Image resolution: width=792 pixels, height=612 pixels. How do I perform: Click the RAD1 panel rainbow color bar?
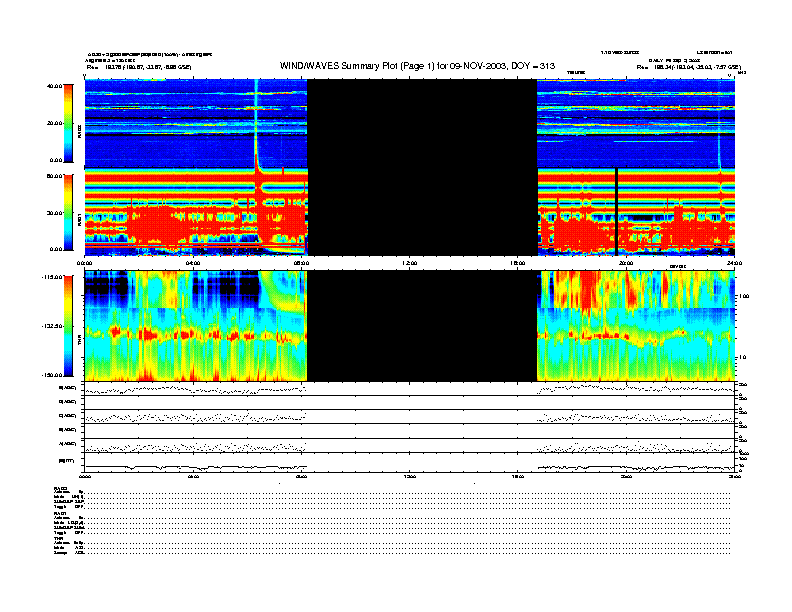[x=68, y=212]
